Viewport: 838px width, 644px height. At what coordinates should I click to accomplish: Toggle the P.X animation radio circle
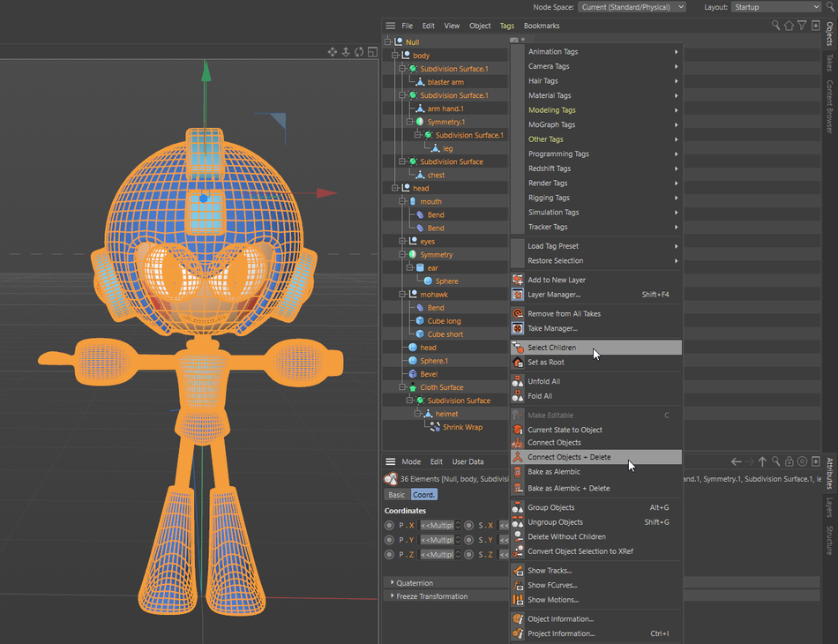pyautogui.click(x=389, y=526)
